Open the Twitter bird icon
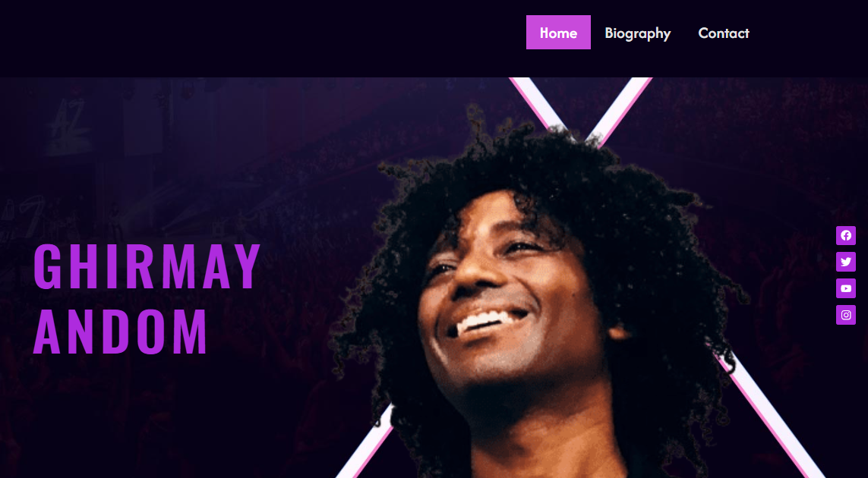 (845, 262)
